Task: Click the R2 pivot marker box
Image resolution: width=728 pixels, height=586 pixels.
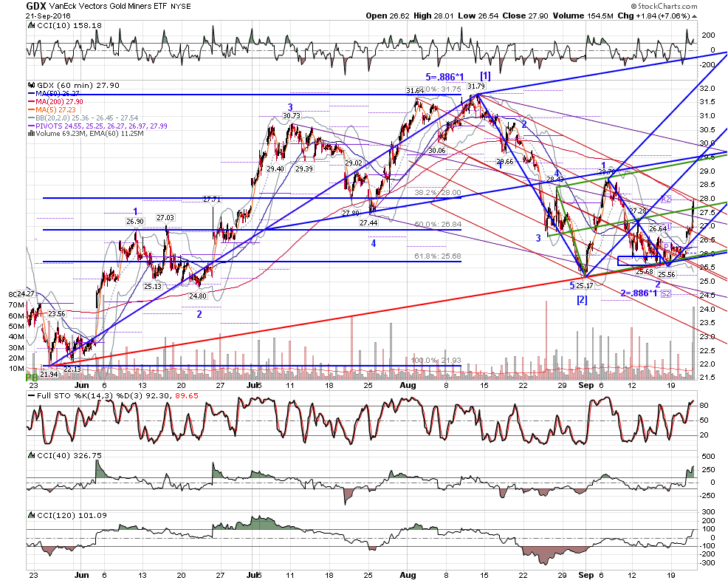Action: pyautogui.click(x=666, y=200)
